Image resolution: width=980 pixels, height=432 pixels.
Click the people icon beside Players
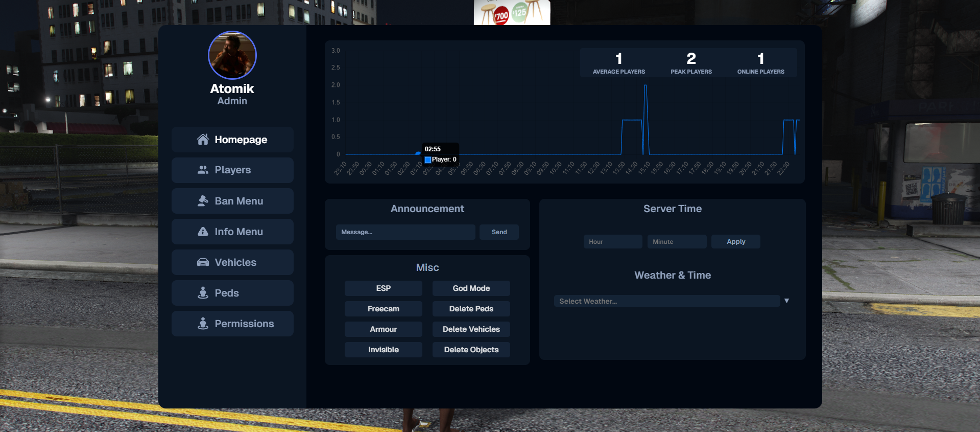click(203, 170)
